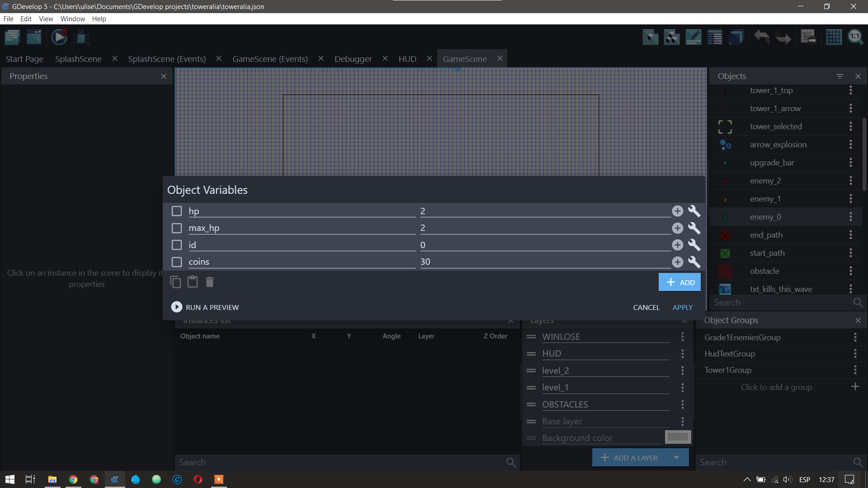Open the Window menu

click(x=73, y=19)
